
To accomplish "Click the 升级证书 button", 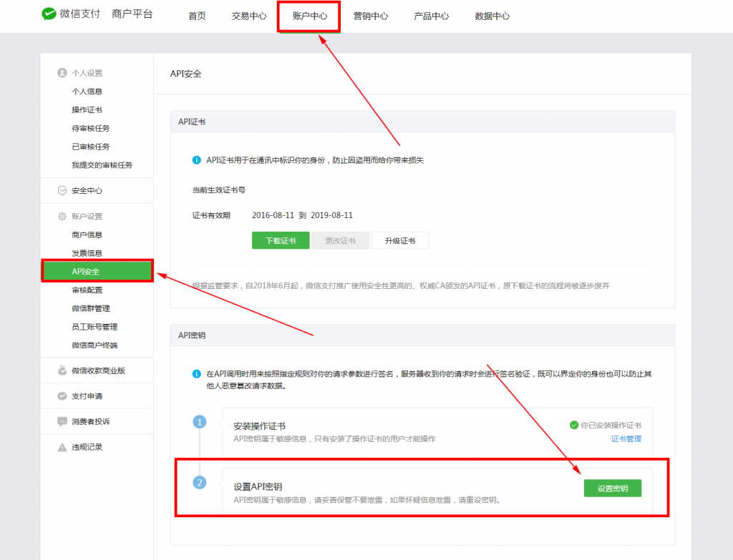I will pos(399,240).
